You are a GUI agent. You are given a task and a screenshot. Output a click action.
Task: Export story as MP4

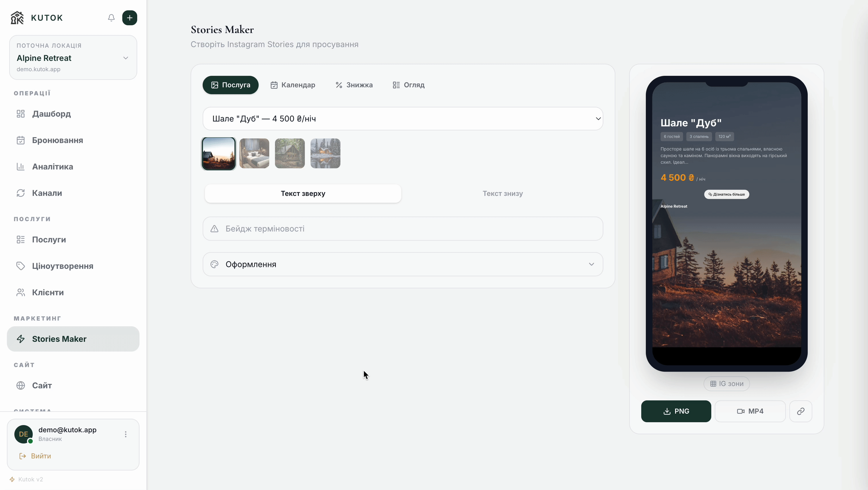coord(750,411)
